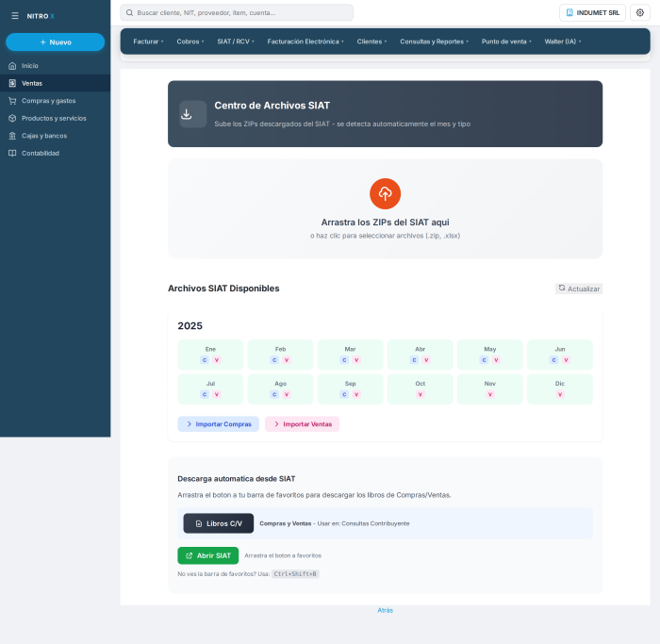The height and width of the screenshot is (644, 660).
Task: Click the Compras y gastos cart icon
Action: (12, 101)
